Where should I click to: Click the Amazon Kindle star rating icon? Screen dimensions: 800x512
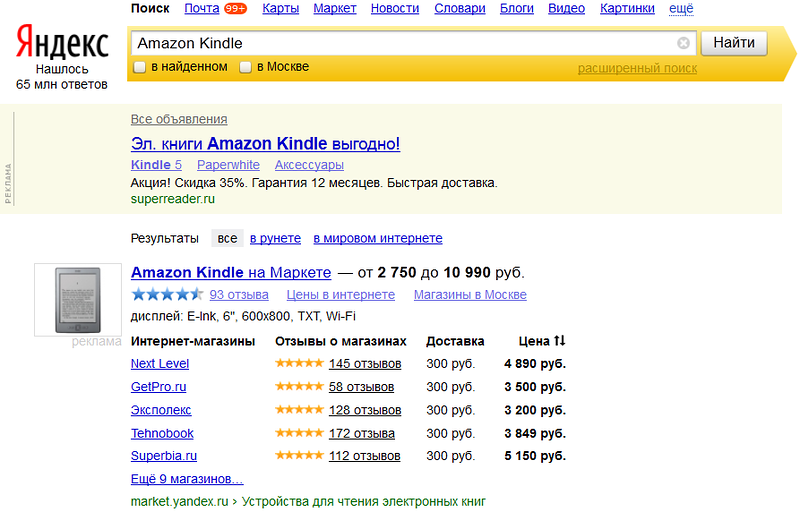(x=167, y=295)
